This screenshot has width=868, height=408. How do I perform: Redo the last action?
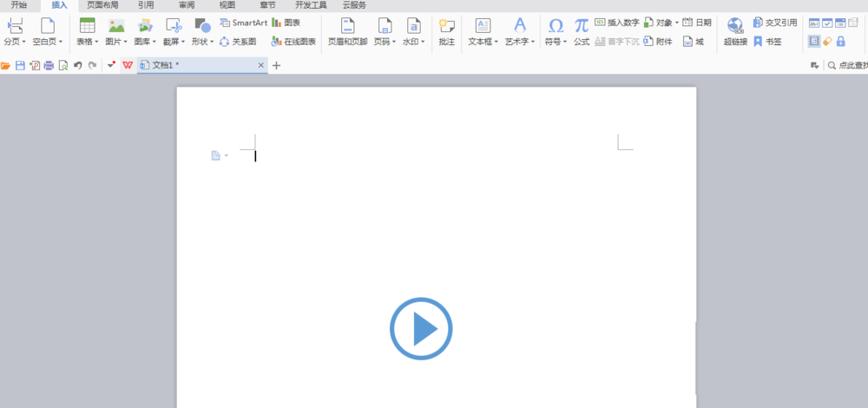tap(93, 65)
